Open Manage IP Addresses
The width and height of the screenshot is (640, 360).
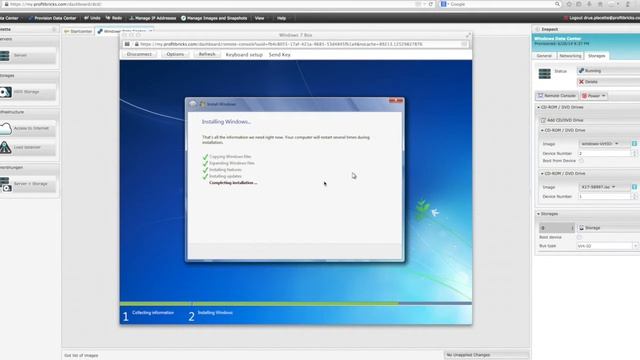pos(153,18)
